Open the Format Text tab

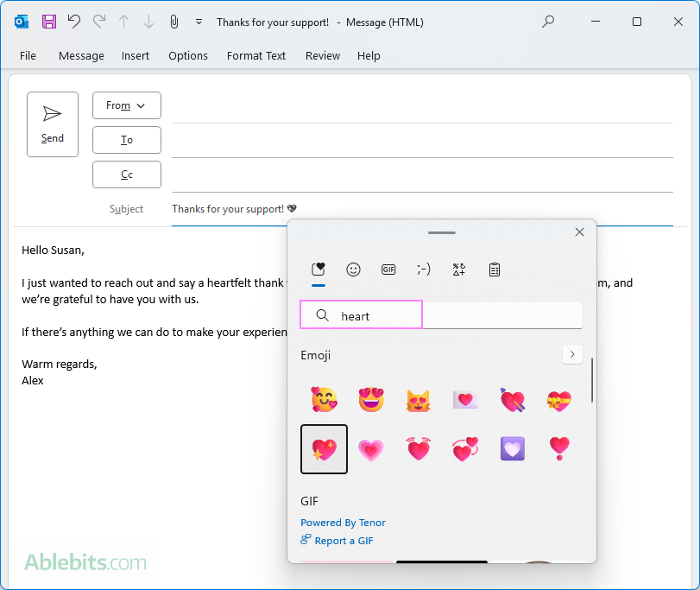[x=256, y=55]
